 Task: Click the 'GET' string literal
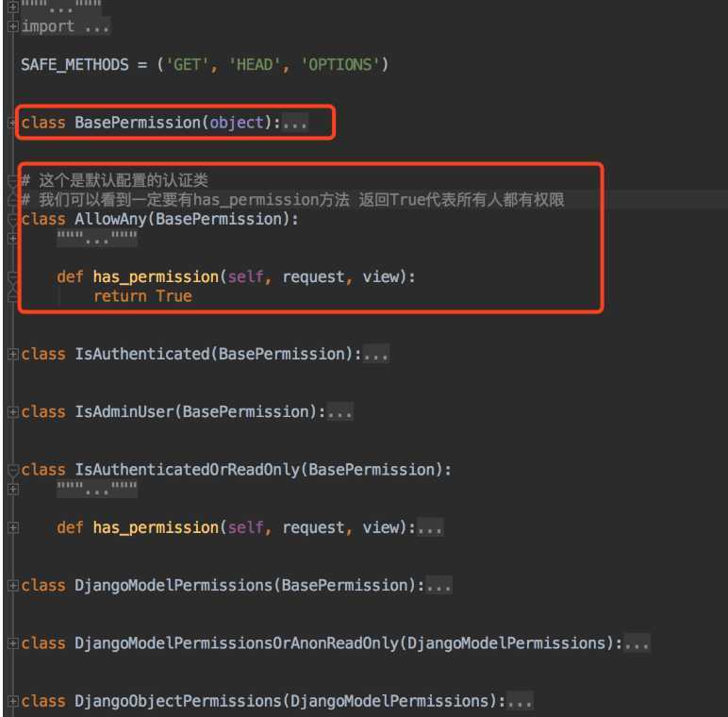[187, 64]
